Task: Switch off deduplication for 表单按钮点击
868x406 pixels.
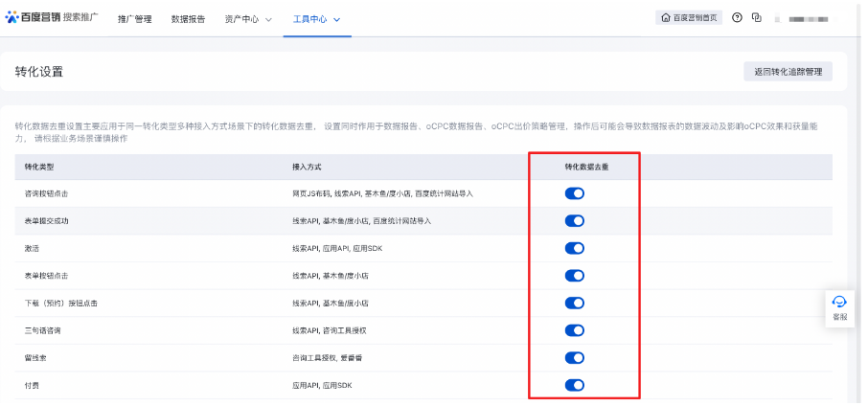Action: click(x=575, y=276)
